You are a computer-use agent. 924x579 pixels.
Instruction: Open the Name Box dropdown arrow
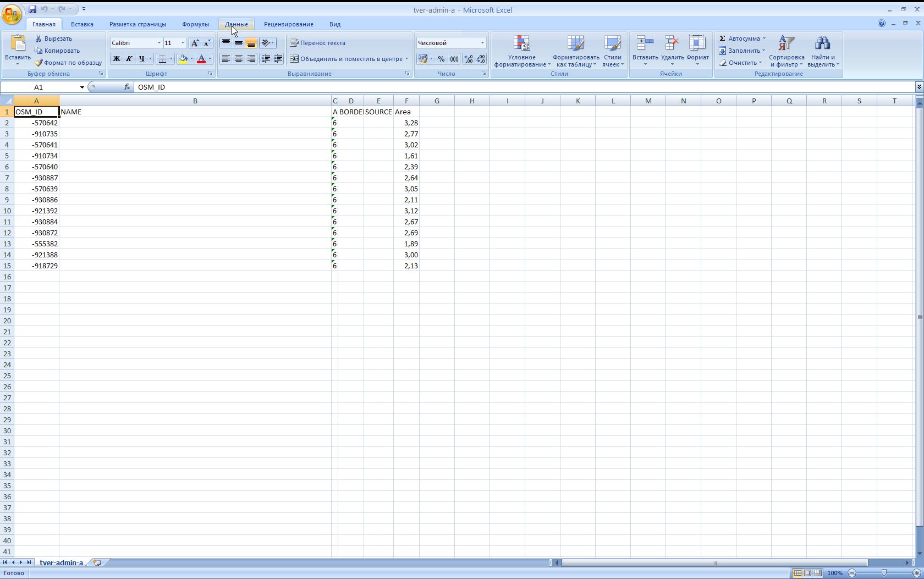point(82,87)
